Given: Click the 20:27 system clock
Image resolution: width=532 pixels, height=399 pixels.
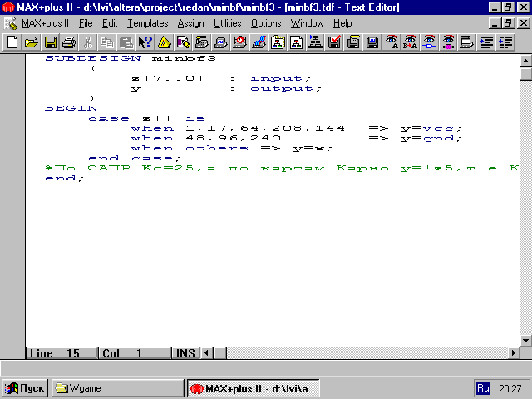Looking at the screenshot, I should click(x=510, y=388).
